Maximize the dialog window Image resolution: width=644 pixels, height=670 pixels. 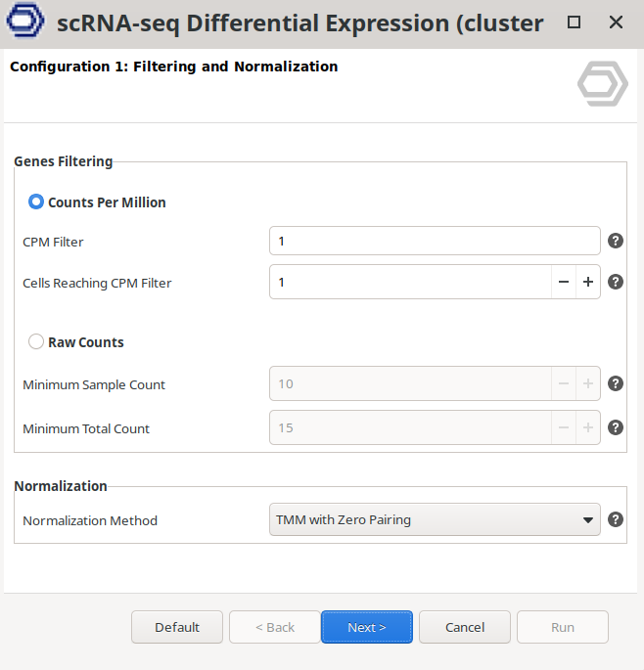pos(575,22)
